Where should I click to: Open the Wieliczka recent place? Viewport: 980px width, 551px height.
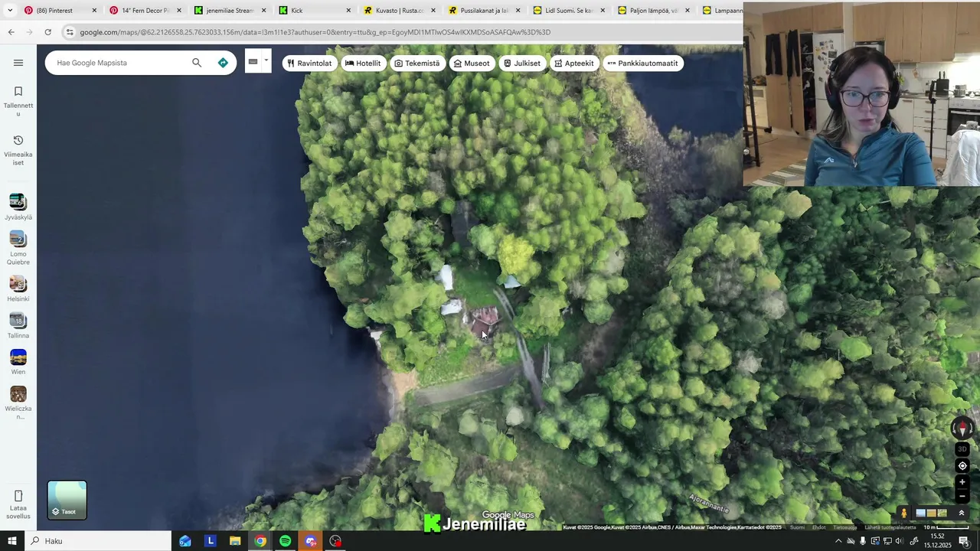[x=18, y=403]
